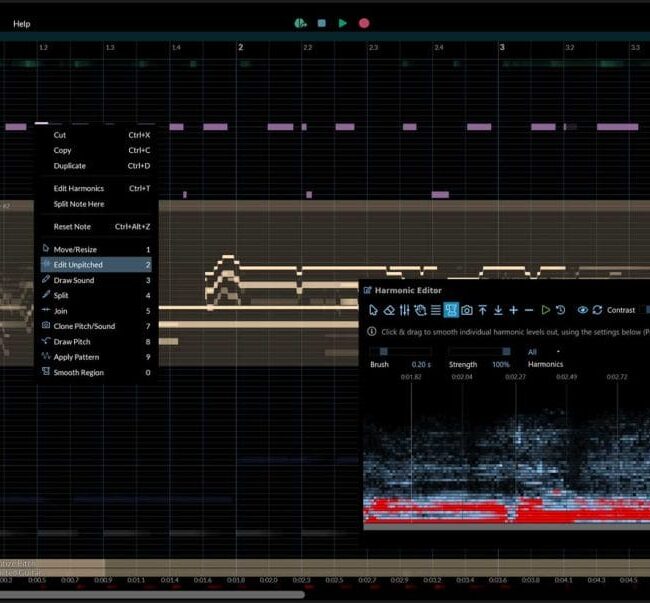Click the Strength slider handle

[506, 352]
